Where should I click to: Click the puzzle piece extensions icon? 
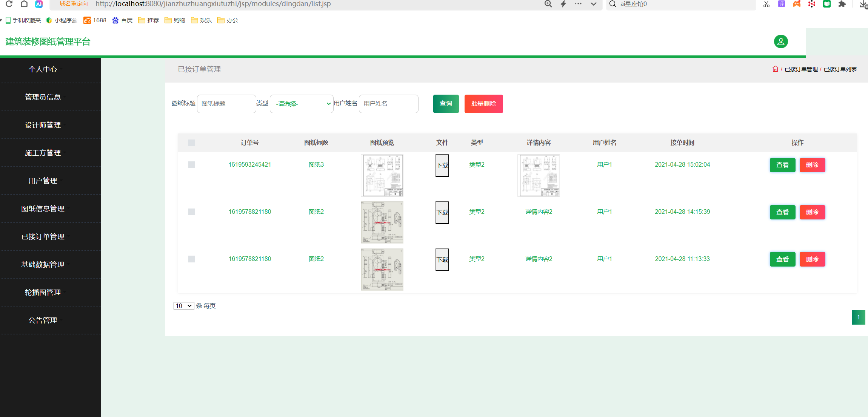(842, 4)
